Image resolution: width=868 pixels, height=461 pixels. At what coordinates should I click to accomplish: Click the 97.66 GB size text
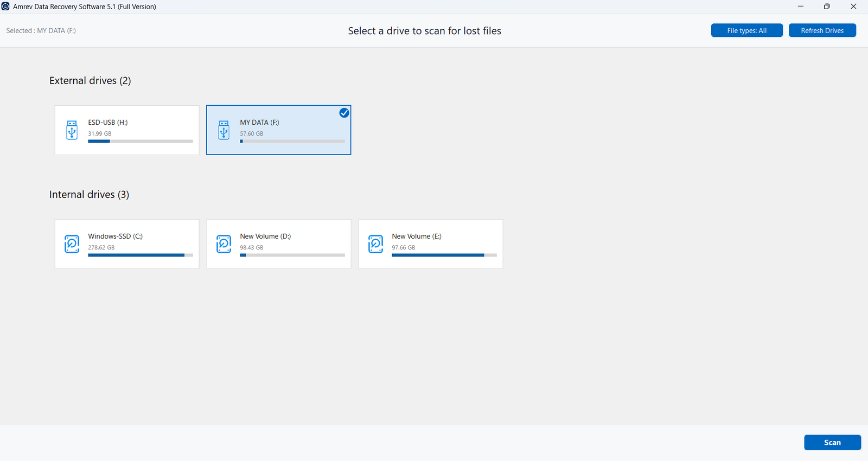[404, 247]
